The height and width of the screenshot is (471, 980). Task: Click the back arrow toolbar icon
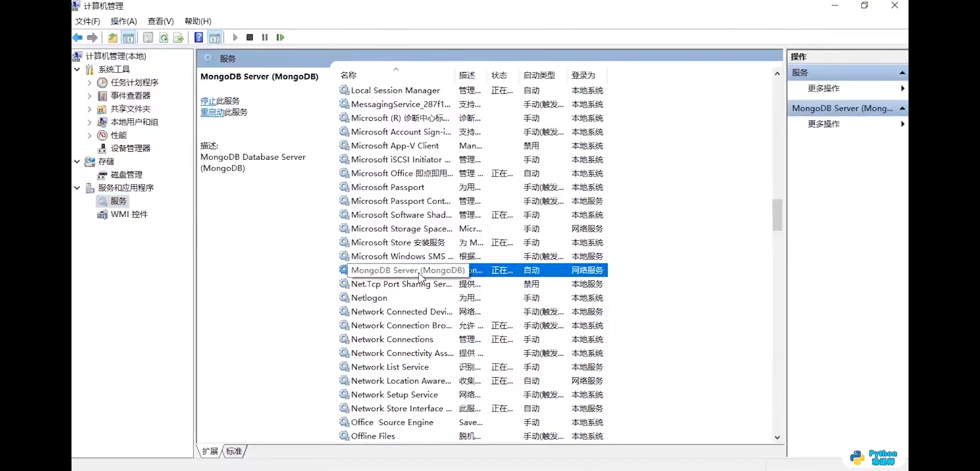coord(78,38)
